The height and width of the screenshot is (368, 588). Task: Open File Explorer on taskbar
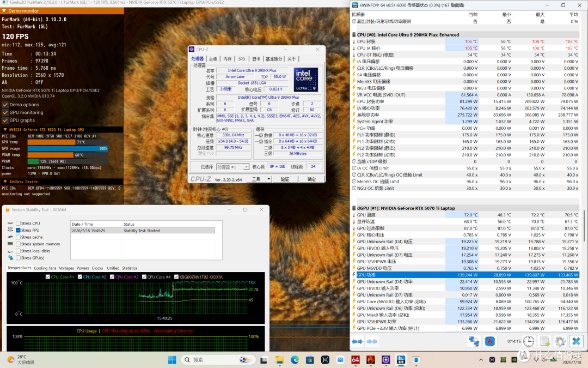[279, 360]
